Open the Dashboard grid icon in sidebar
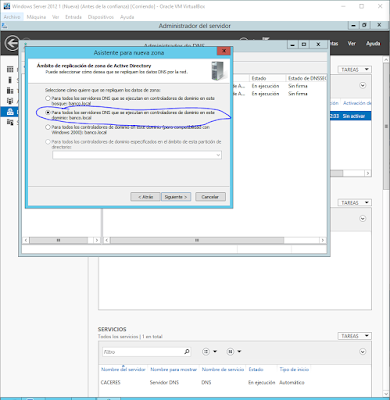Viewport: 390px width, 400px height. 10,69
